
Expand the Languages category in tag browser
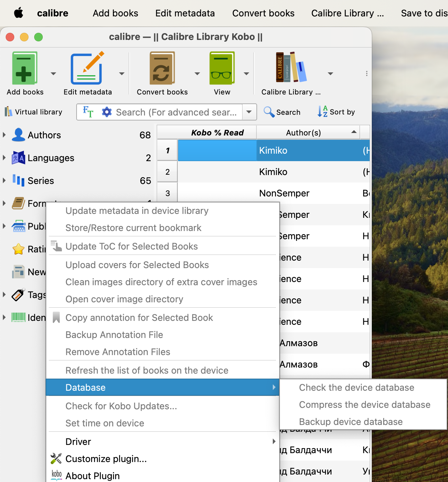pyautogui.click(x=4, y=158)
